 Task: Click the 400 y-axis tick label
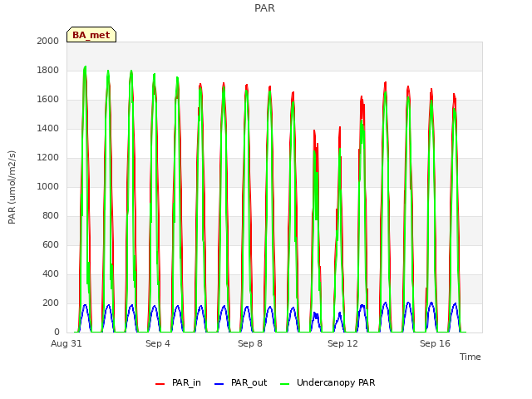coord(51,273)
